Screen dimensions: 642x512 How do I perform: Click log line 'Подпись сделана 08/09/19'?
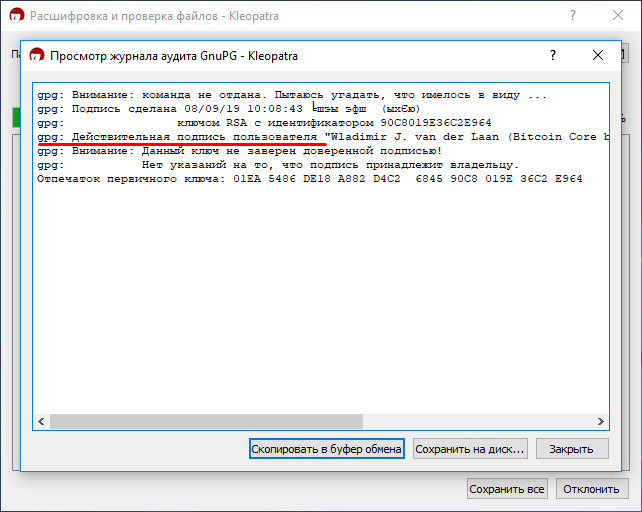pos(228,109)
